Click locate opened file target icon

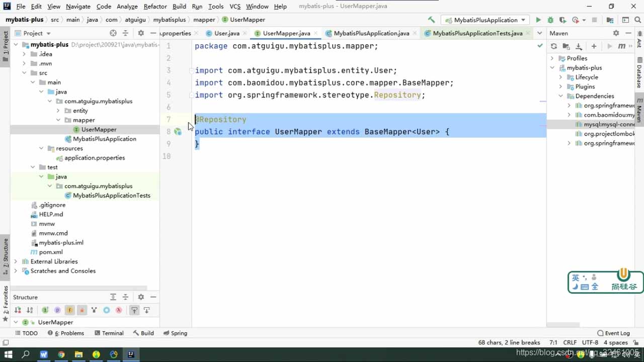point(113,33)
